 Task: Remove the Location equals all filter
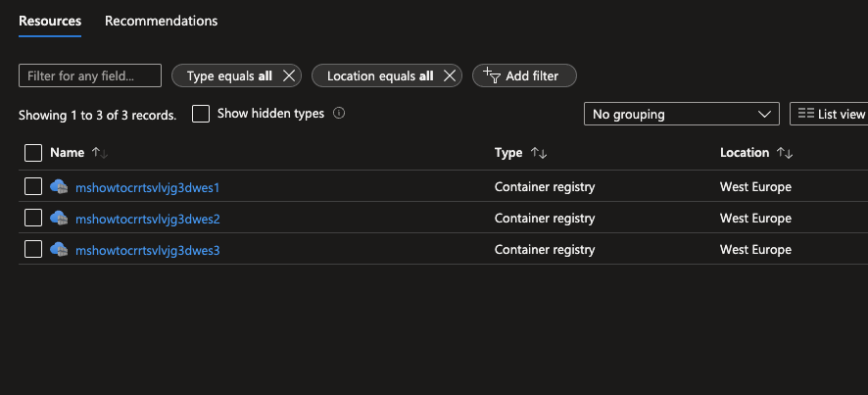coord(450,75)
